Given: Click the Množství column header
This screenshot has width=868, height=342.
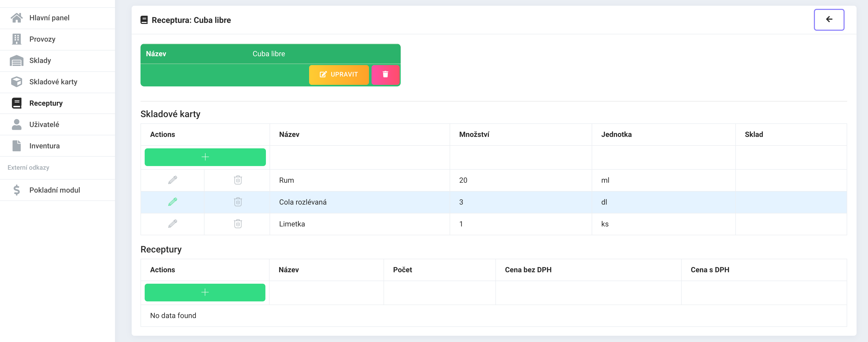Looking at the screenshot, I should point(474,135).
